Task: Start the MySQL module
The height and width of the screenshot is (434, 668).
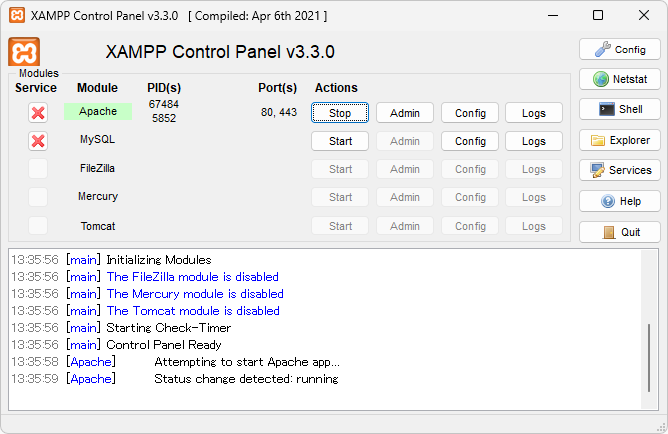Action: tap(340, 141)
